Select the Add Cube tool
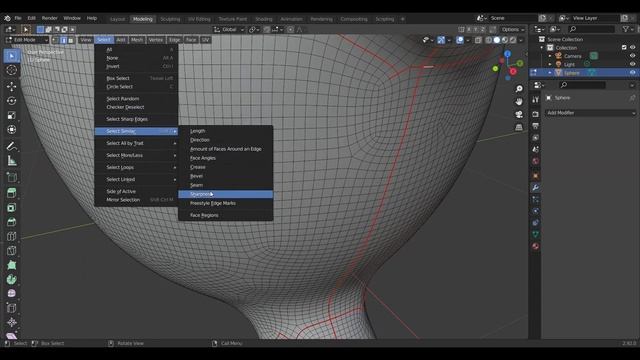Screen dimensions: 640x360 [x=11, y=177]
